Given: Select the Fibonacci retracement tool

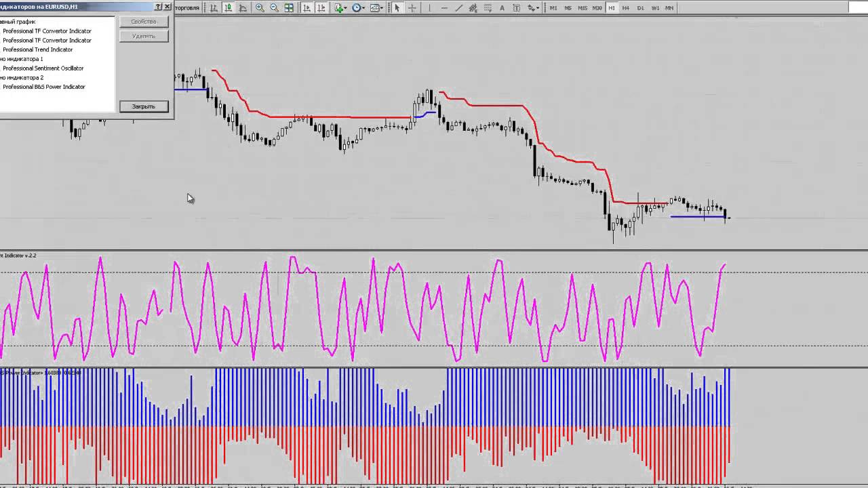Looking at the screenshot, I should point(488,8).
